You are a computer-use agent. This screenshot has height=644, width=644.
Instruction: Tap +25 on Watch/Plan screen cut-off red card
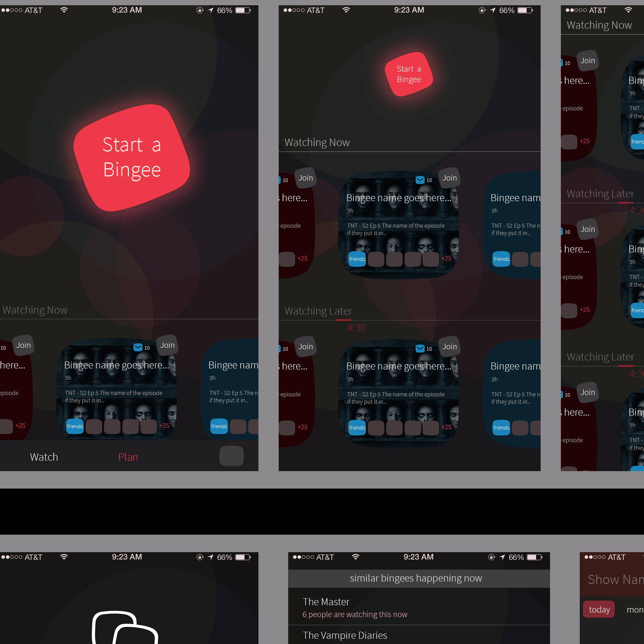click(x=20, y=426)
